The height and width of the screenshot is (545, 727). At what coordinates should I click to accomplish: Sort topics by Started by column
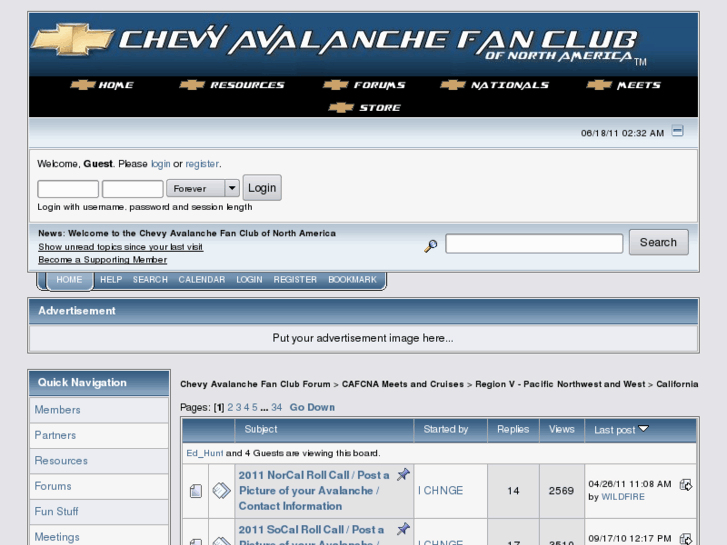(x=446, y=429)
